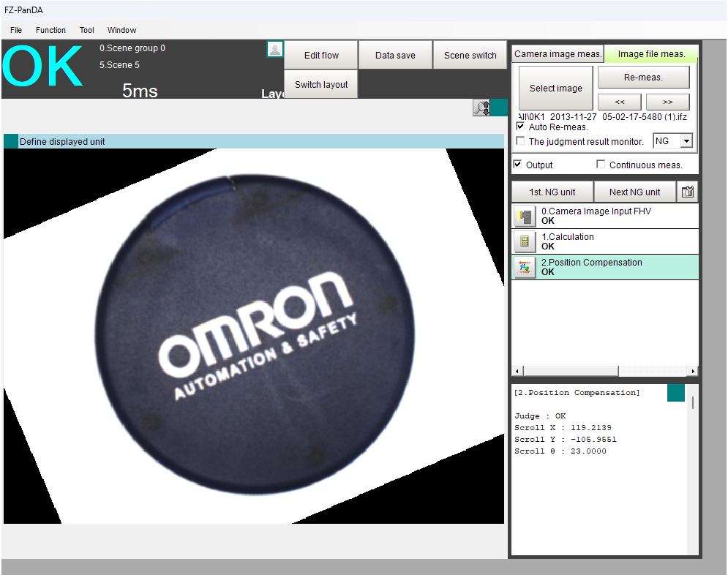
Task: Click the Select image button
Action: point(556,89)
